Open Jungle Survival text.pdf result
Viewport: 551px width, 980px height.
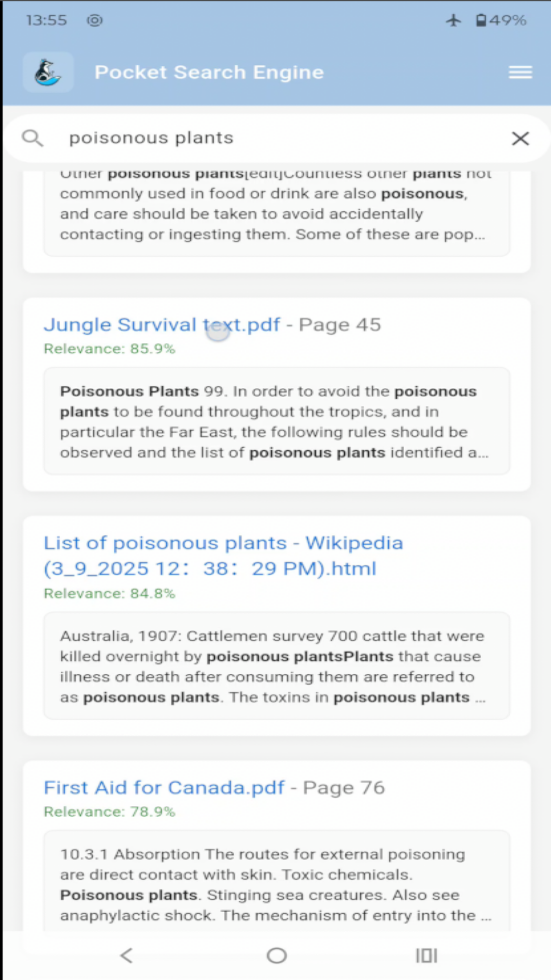click(x=162, y=325)
